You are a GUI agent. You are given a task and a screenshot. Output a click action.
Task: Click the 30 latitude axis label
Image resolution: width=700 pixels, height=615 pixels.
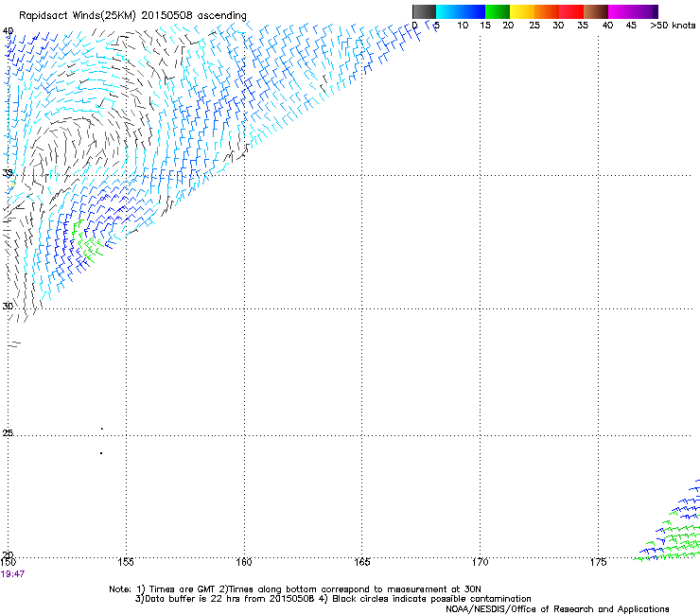[x=8, y=307]
